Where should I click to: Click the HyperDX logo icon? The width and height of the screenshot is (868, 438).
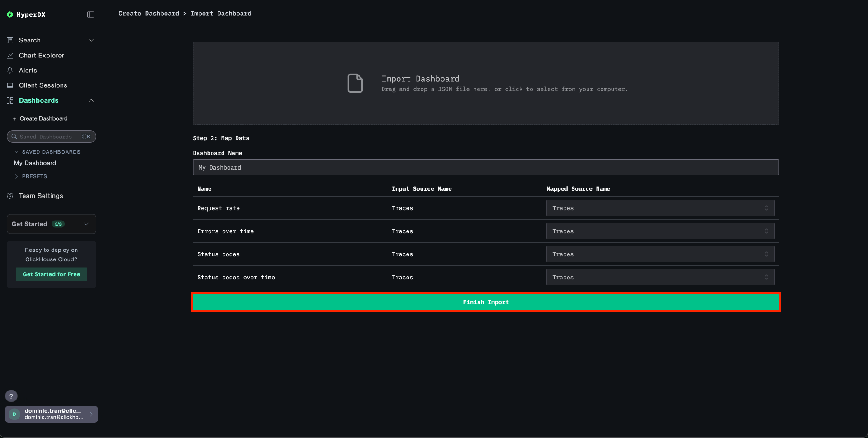point(10,14)
